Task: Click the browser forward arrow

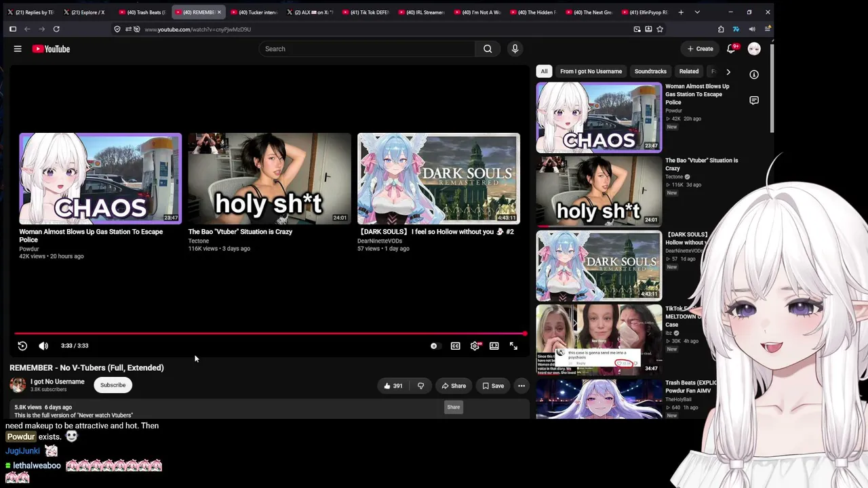Action: pos(41,29)
